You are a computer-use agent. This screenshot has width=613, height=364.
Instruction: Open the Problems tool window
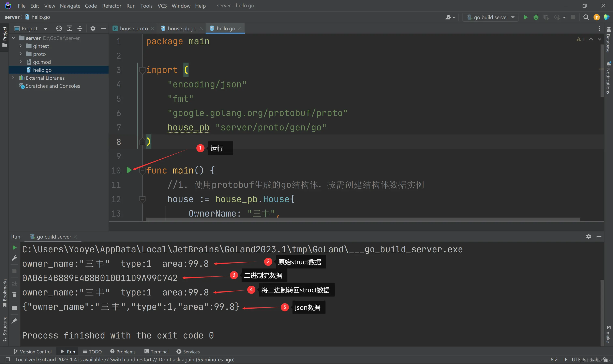pos(123,351)
